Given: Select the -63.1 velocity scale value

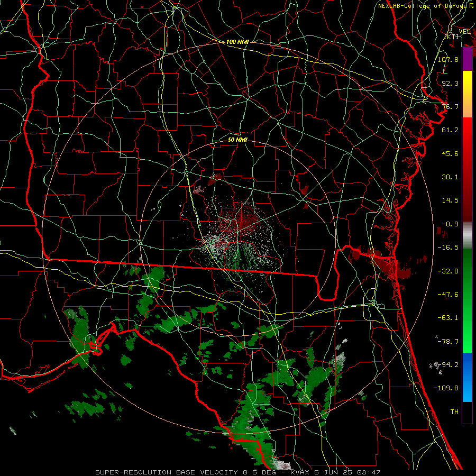Looking at the screenshot, I should point(448,318).
